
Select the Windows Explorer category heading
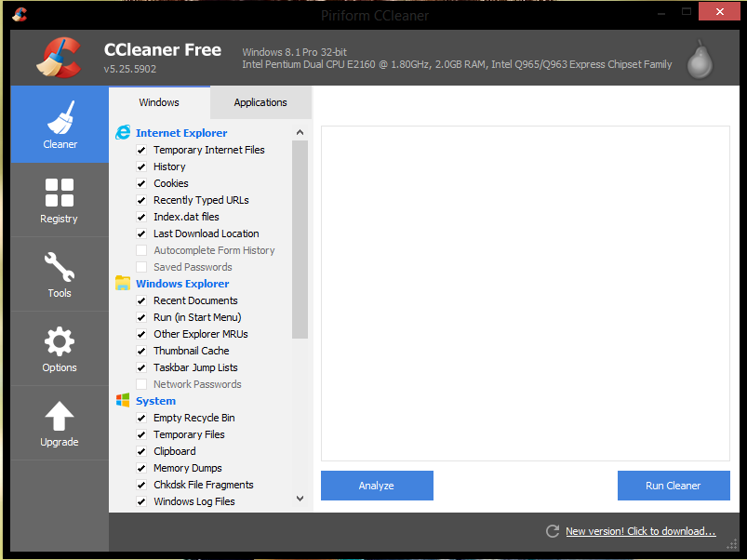182,284
